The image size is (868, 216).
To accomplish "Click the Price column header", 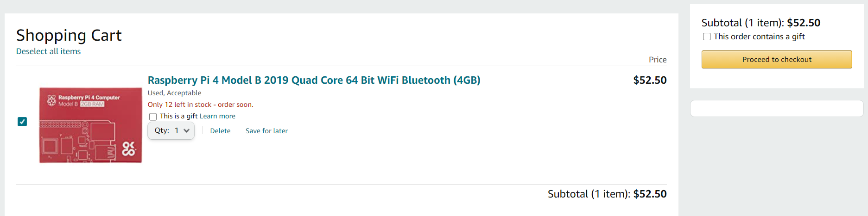I will pyautogui.click(x=657, y=60).
